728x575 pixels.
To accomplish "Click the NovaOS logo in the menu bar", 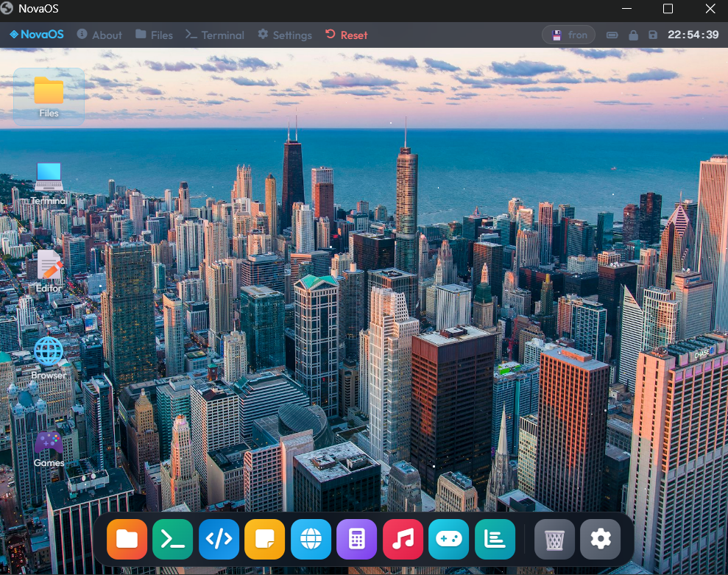I will (x=37, y=35).
